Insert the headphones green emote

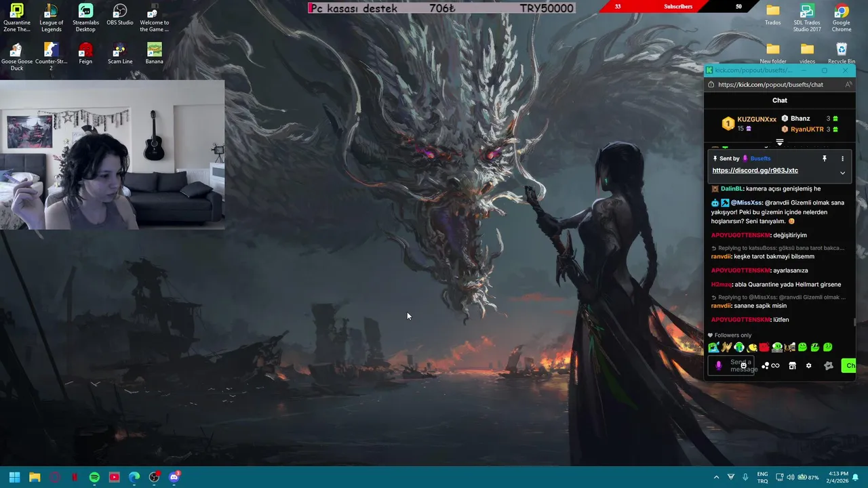739,347
